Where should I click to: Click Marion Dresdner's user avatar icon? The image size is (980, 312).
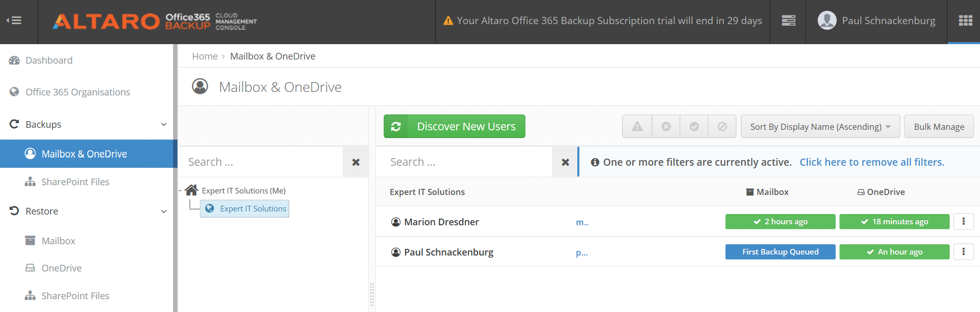point(396,222)
